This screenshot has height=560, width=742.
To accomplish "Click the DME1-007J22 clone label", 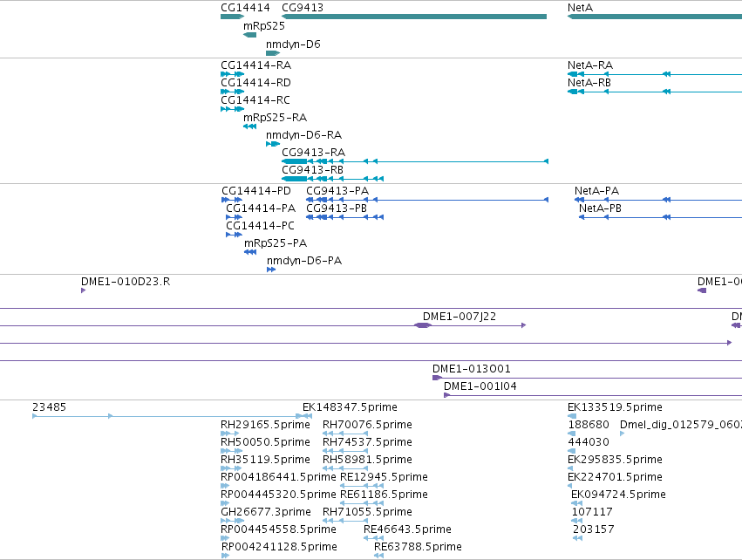I will 459,317.
